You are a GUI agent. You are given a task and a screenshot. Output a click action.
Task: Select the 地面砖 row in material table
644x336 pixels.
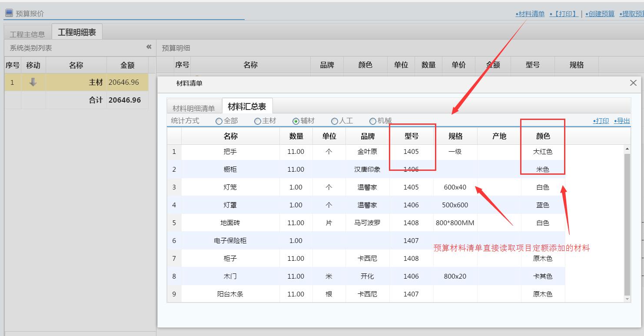230,223
